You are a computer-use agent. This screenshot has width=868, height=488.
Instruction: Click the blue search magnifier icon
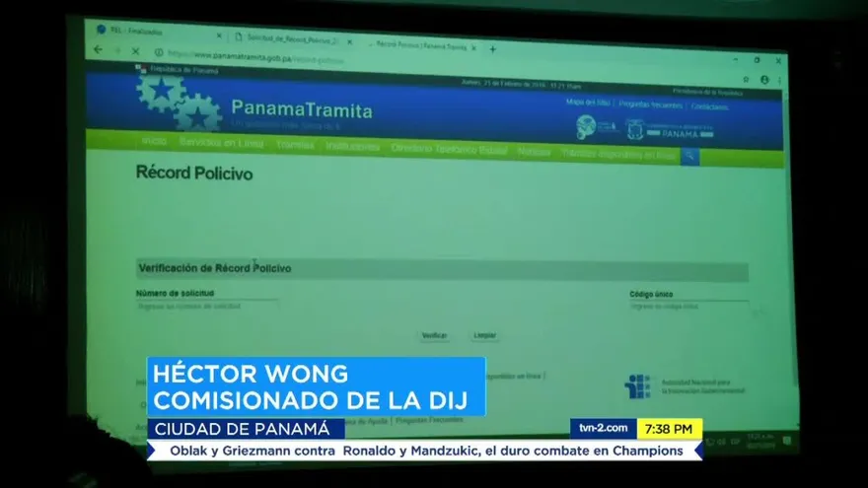(689, 157)
